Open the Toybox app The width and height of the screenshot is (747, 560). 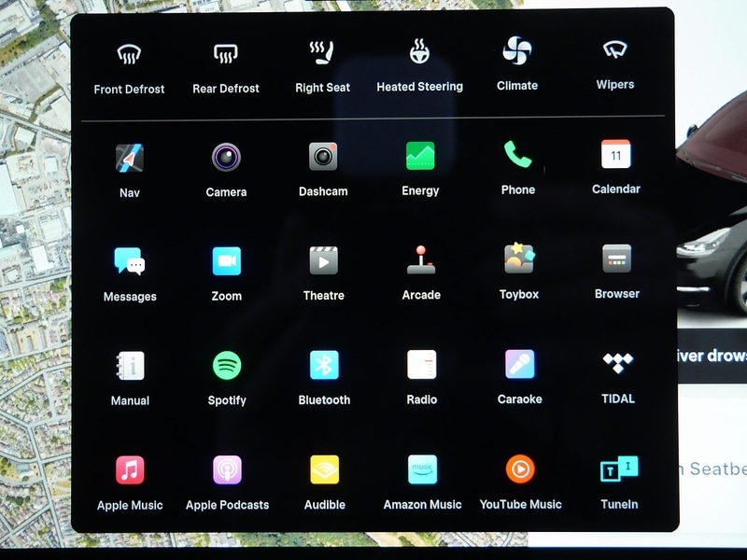(x=519, y=259)
